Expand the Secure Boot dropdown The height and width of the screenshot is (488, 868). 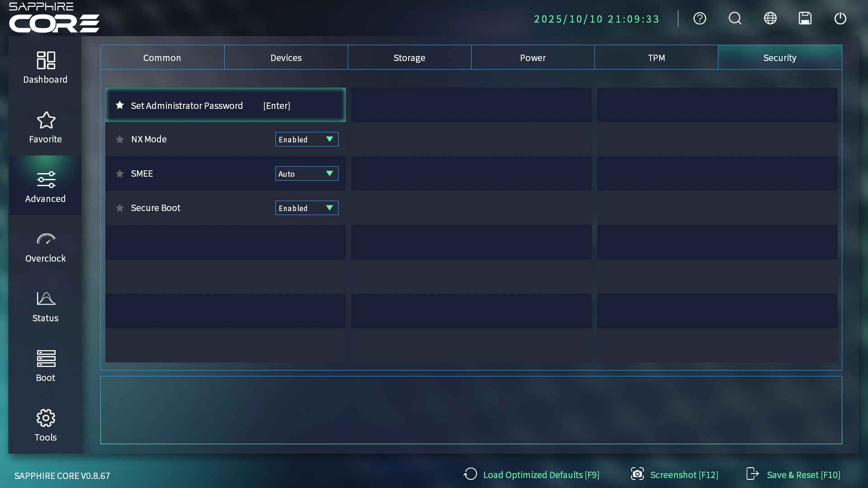coord(307,208)
